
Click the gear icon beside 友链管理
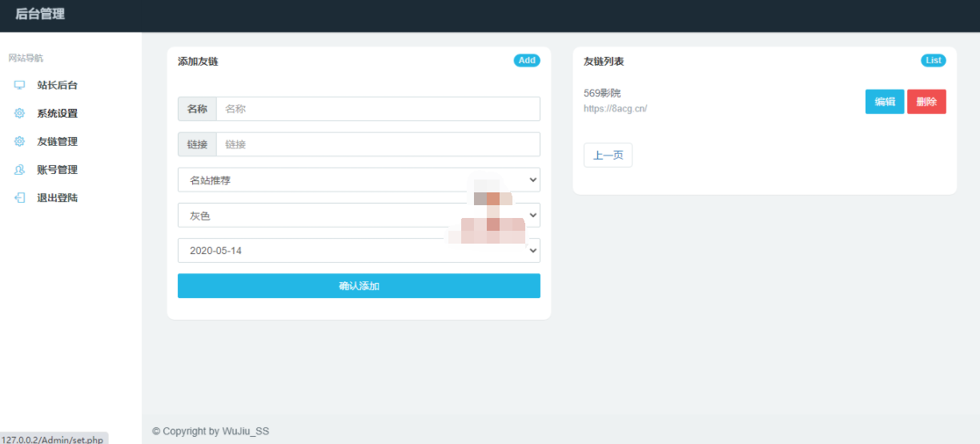point(19,141)
